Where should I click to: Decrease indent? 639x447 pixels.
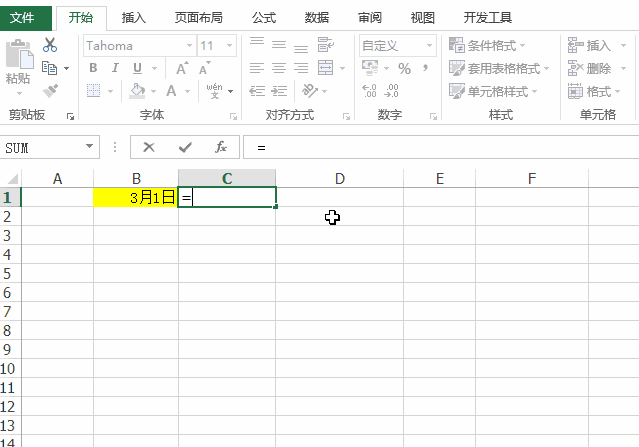pyautogui.click(x=257, y=90)
